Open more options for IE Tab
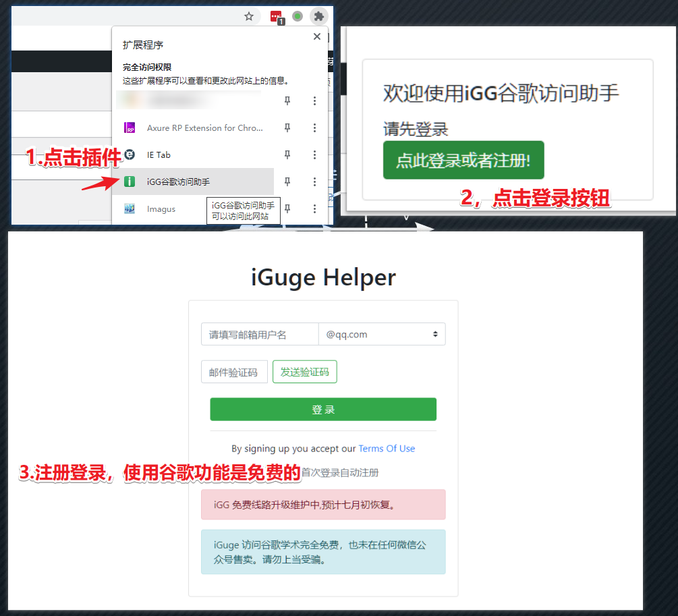Screen dimensions: 678x616 tap(314, 155)
